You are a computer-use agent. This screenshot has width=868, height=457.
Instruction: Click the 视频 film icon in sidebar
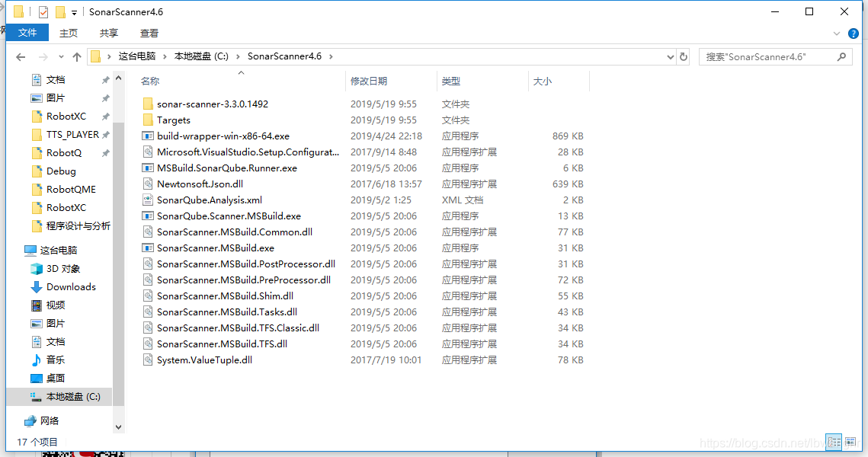tap(37, 305)
